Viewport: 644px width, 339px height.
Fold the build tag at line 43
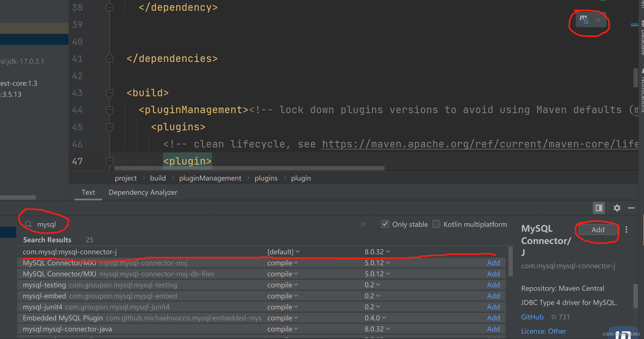[x=109, y=93]
